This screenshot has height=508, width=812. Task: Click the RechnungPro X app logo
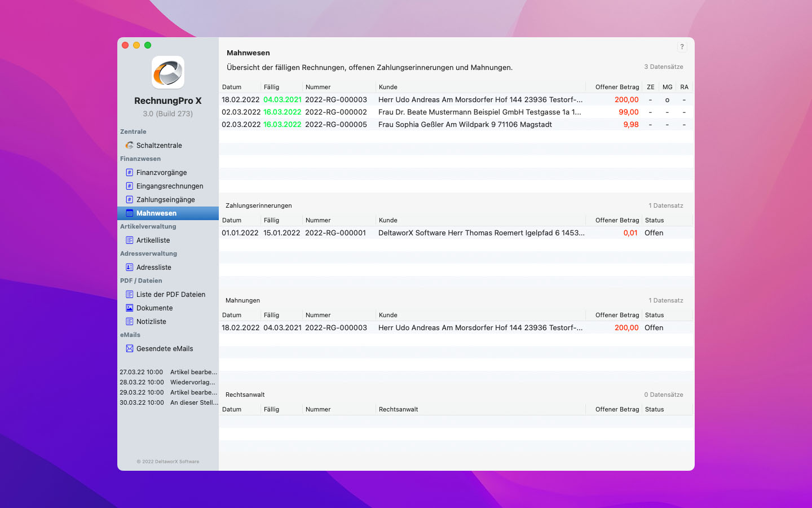[x=167, y=72]
